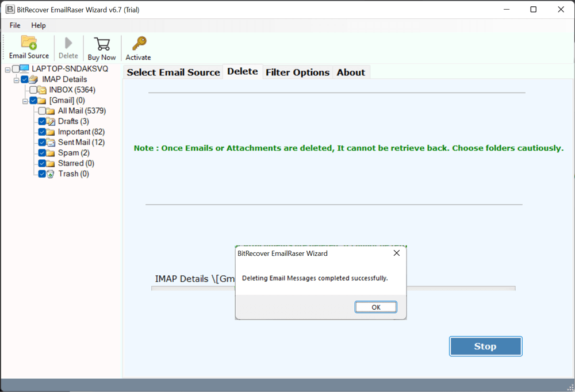This screenshot has height=392, width=575.
Task: Collapse the LAPTOP-SNDAKSVQ root node
Action: (7, 69)
